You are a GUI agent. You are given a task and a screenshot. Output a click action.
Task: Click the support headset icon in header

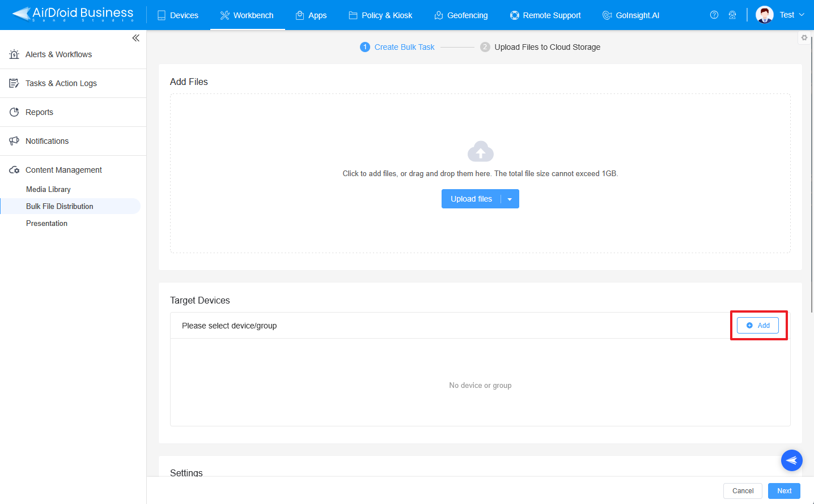[x=732, y=15]
